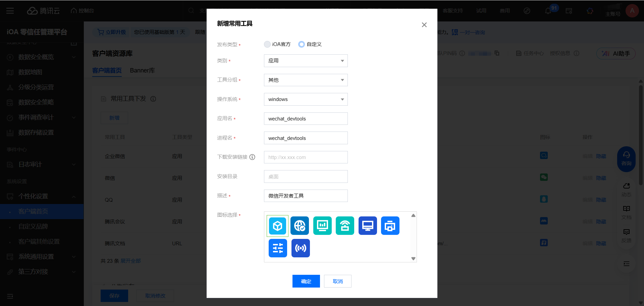Focus the 安装目录 input field

[x=306, y=176]
